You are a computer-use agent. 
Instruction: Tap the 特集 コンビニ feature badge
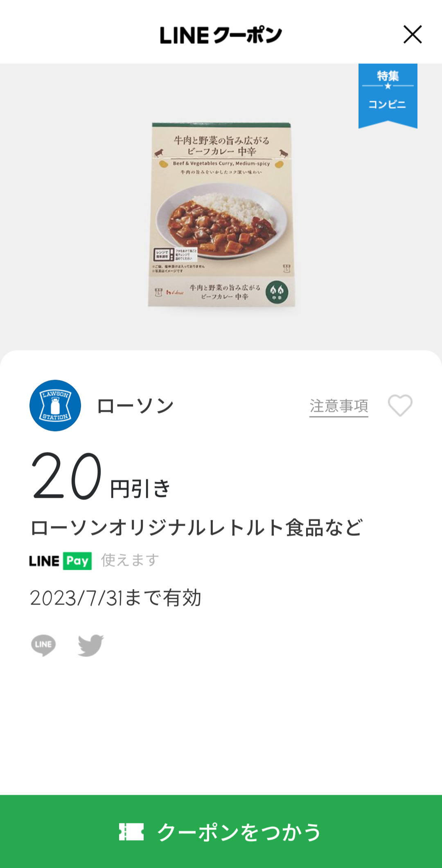pos(388,94)
